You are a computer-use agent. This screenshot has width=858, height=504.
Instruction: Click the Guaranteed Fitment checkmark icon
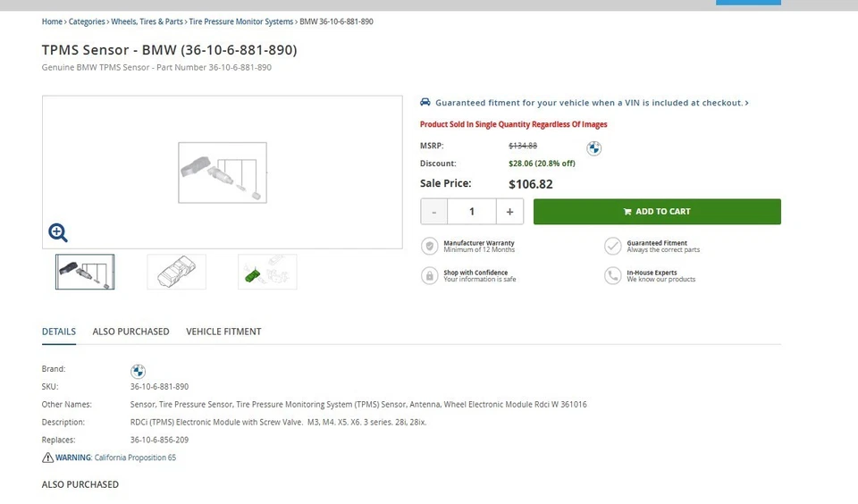point(612,246)
